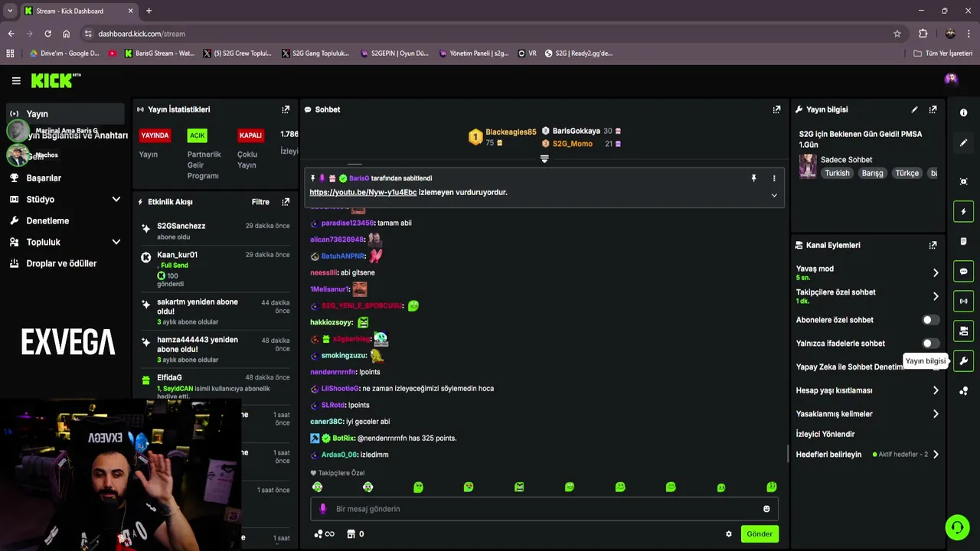Image resolution: width=980 pixels, height=551 pixels.
Task: Toggle the channel actions layout icon
Action: pos(963,331)
